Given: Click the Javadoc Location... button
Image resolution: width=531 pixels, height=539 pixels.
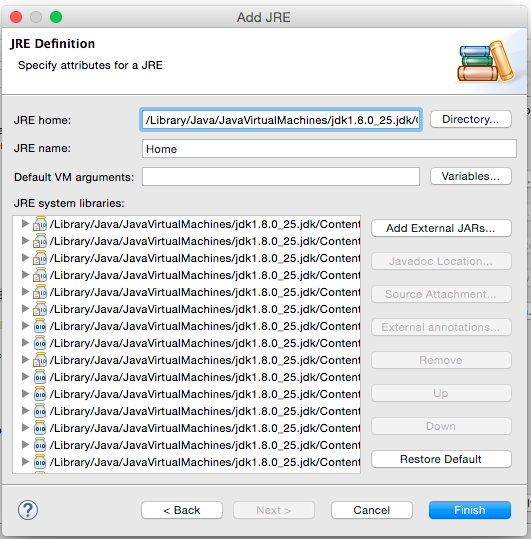Looking at the screenshot, I should click(x=441, y=261).
